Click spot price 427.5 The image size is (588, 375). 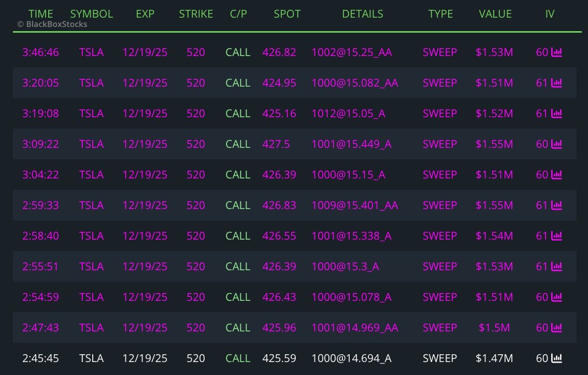coord(276,144)
